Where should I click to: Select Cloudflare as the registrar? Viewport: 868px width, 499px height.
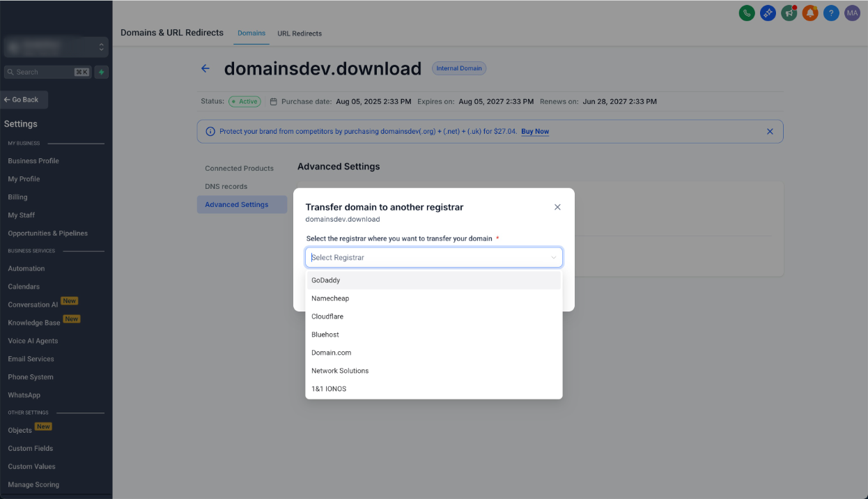[434, 316]
